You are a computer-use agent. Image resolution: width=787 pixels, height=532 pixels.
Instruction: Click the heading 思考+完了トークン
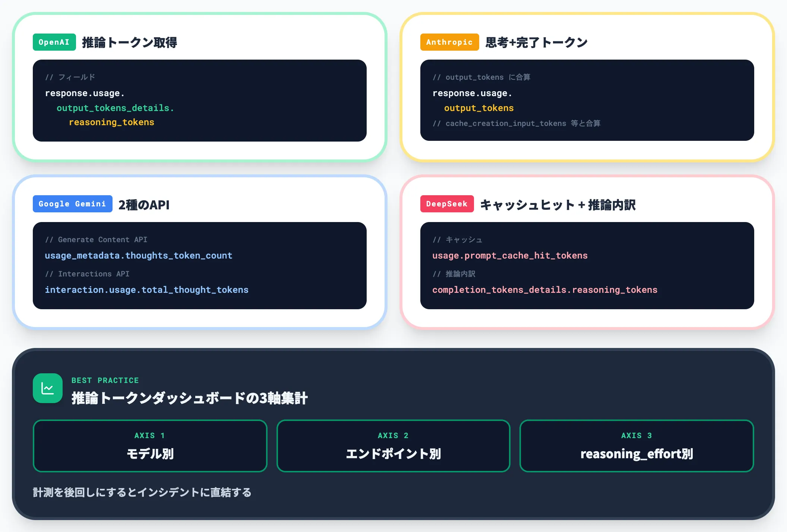point(536,42)
